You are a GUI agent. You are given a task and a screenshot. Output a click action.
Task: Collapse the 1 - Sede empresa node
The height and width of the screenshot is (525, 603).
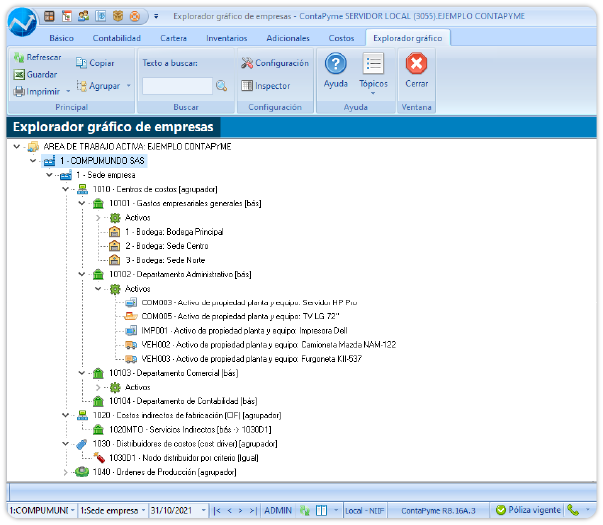49,175
